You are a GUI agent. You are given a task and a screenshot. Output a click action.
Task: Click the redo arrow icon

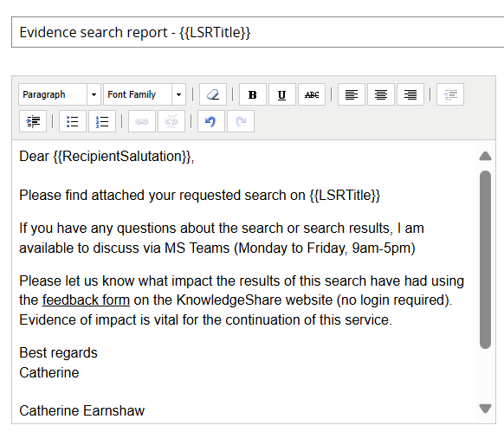(241, 121)
